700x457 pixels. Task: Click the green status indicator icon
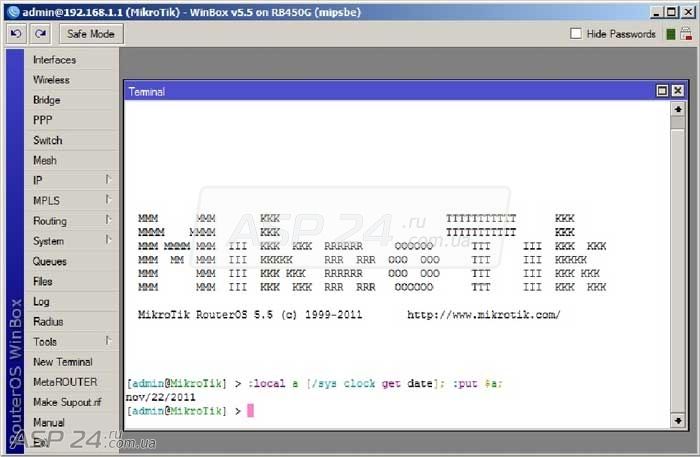(x=670, y=34)
